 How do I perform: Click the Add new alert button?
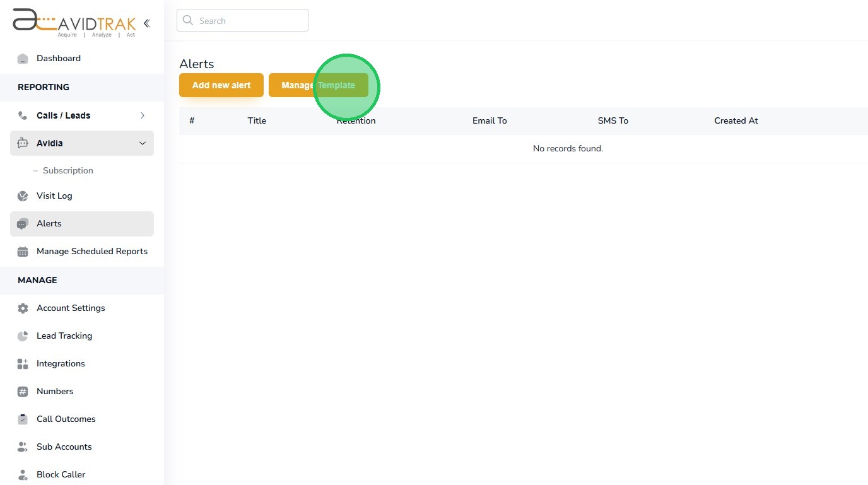pyautogui.click(x=221, y=85)
